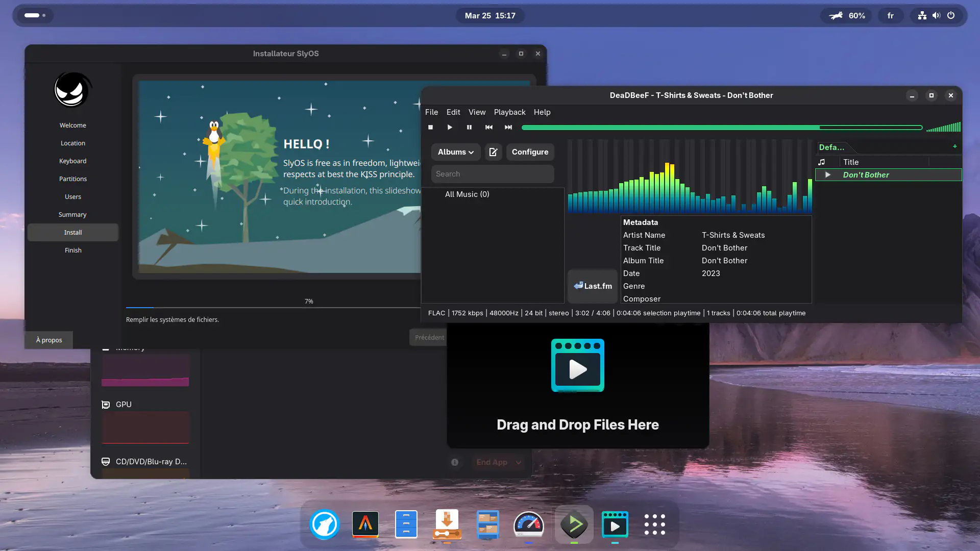980x551 pixels.
Task: Open the Last.fm panel
Action: [592, 286]
